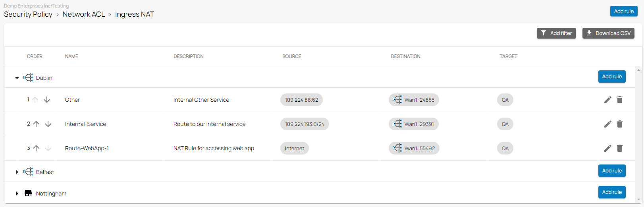This screenshot has width=644, height=207.
Task: Move Route-WebApp-1 rule up in order
Action: 36,148
